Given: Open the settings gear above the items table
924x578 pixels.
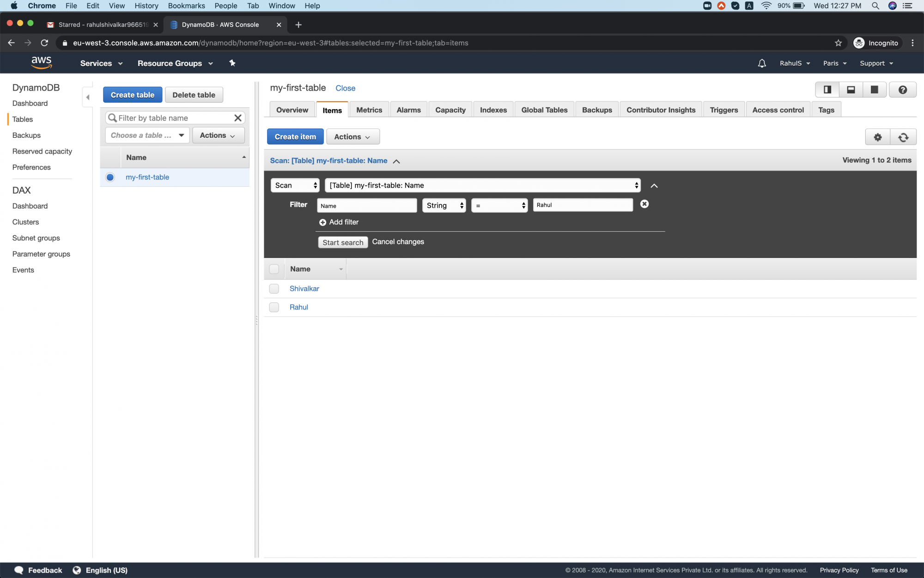Looking at the screenshot, I should point(878,137).
